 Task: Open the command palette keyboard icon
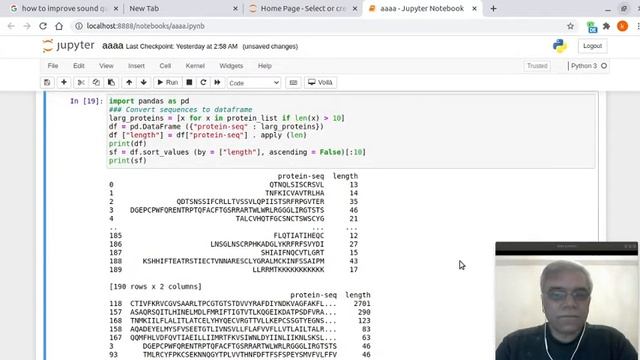(x=293, y=82)
